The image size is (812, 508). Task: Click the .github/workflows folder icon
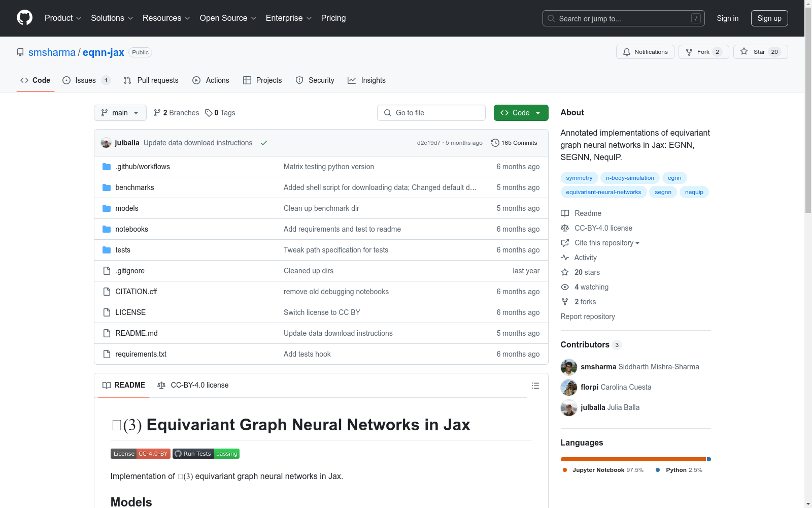point(107,167)
